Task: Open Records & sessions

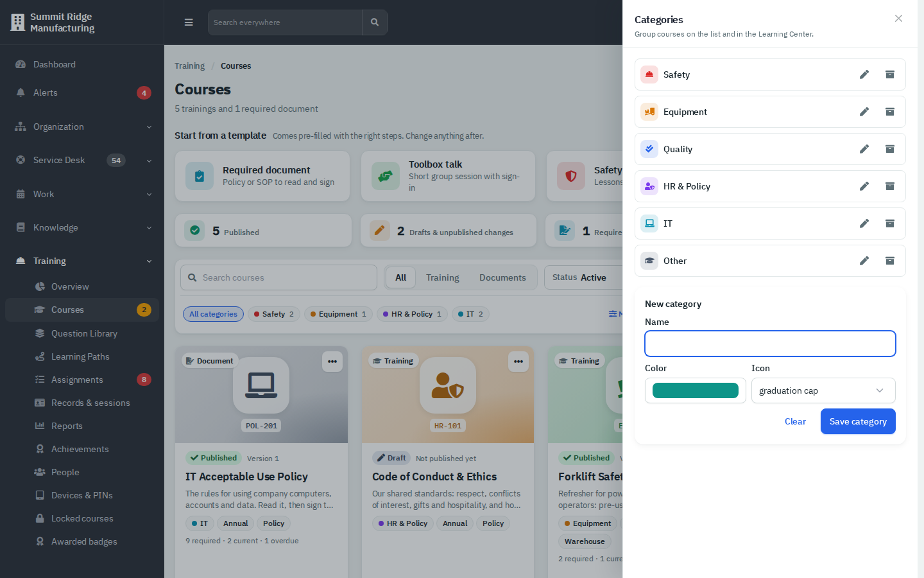Action: point(82,403)
